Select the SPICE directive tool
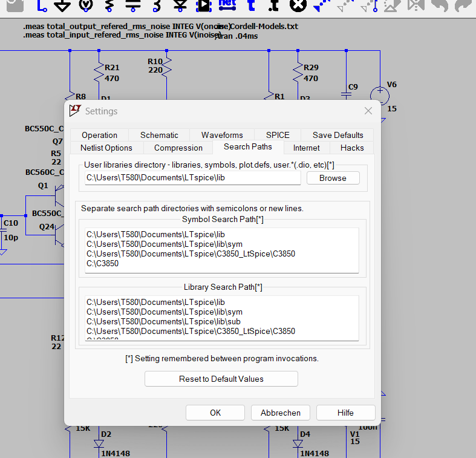 tap(274, 5)
